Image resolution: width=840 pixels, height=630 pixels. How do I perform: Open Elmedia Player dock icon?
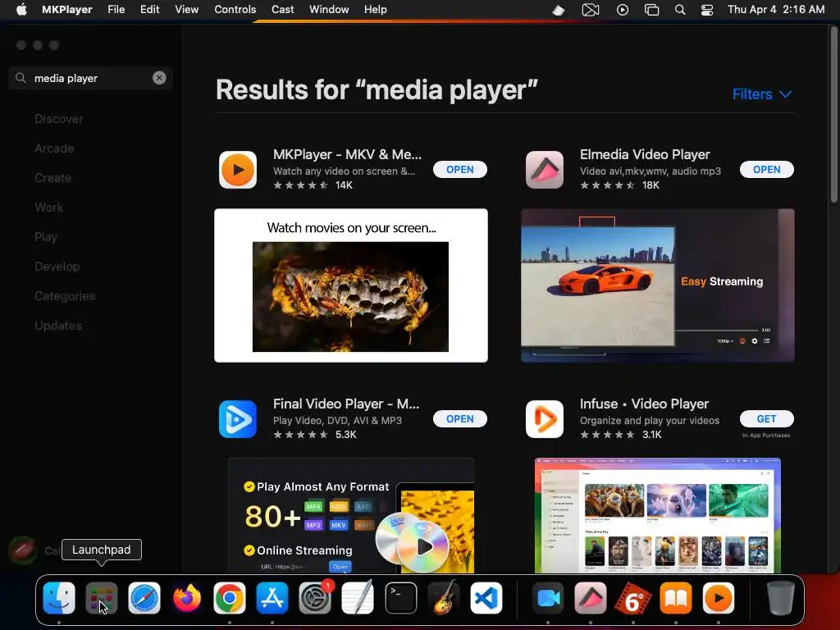pos(591,598)
